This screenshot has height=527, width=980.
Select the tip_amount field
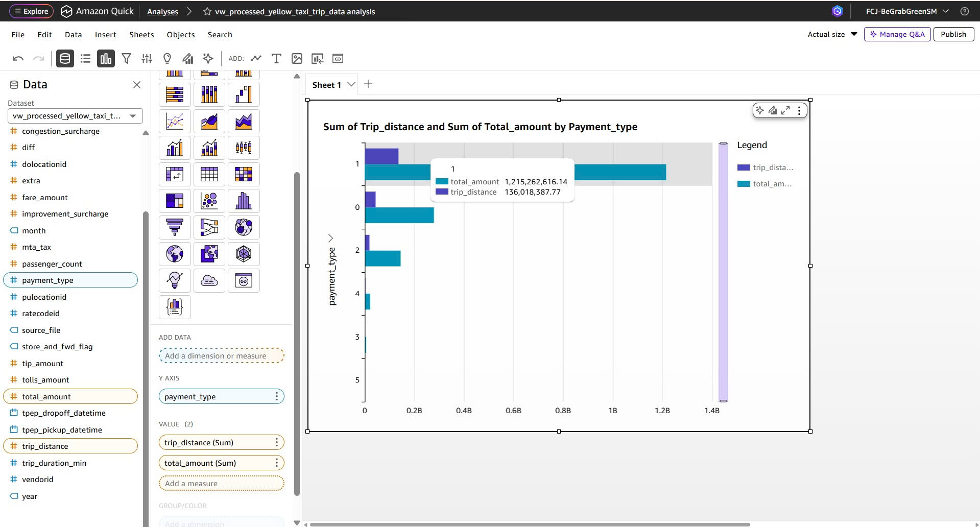point(42,363)
